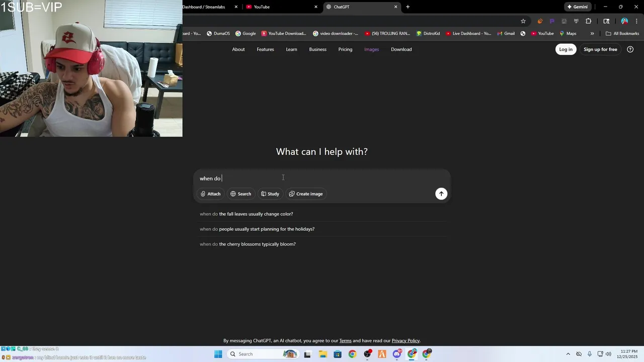Click the Log in button
The image size is (644, 362).
(x=566, y=49)
